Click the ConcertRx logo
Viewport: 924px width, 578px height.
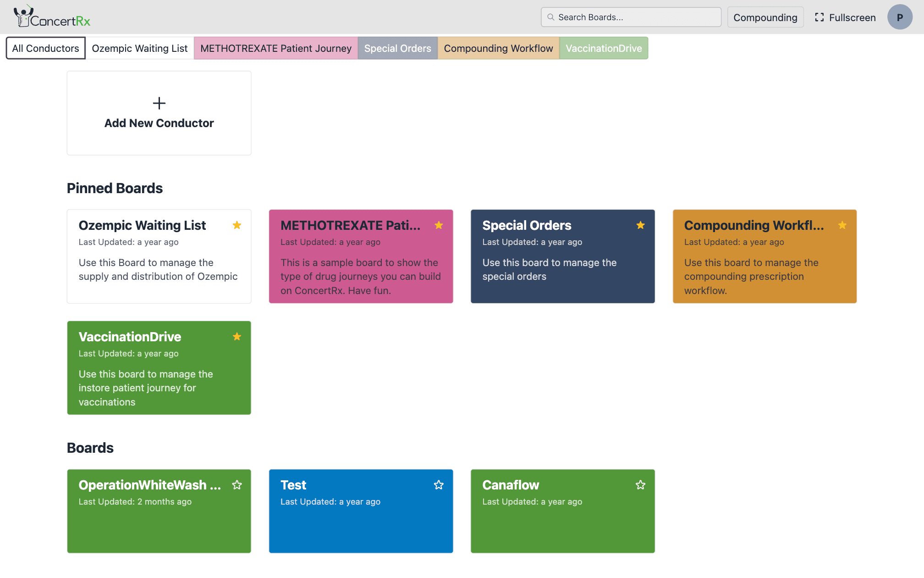[x=51, y=17]
